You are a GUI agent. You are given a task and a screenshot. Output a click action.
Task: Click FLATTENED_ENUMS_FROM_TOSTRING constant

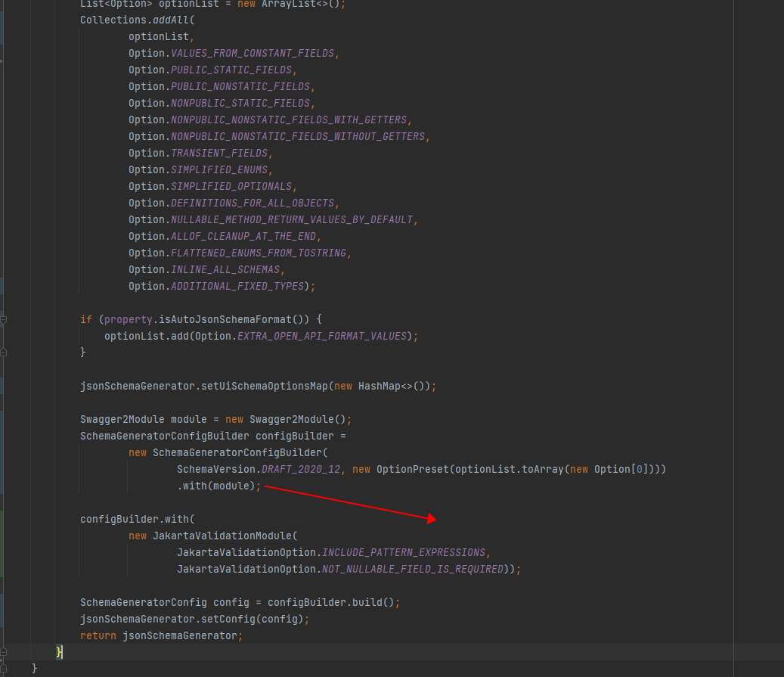(x=259, y=253)
